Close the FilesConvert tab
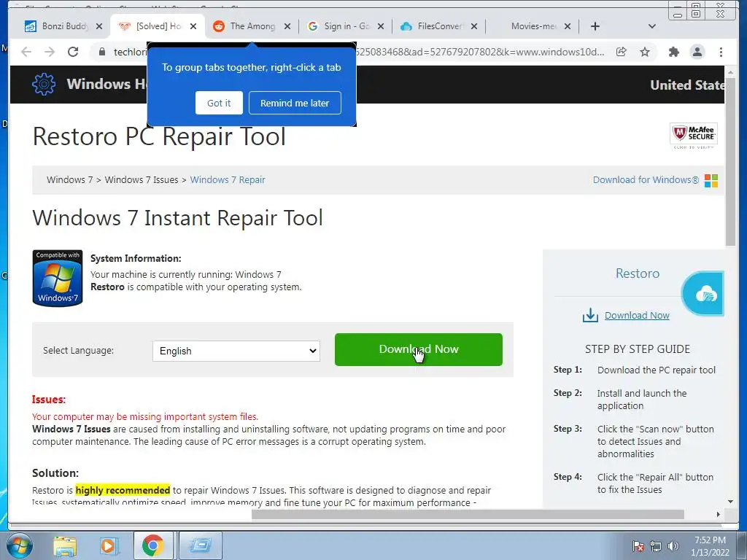Viewport: 747px width, 560px height. pos(474,27)
